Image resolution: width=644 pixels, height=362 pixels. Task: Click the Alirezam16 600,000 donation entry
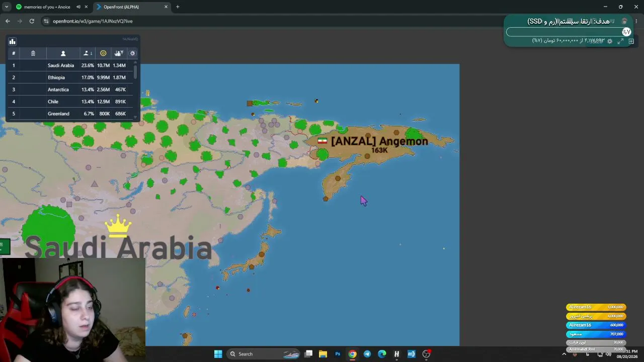pyautogui.click(x=596, y=325)
